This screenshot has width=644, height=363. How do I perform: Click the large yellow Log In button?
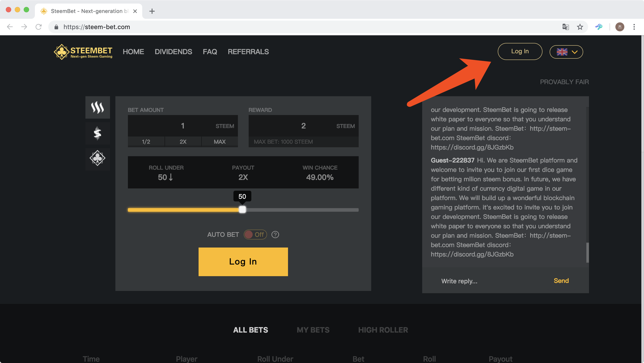243,262
